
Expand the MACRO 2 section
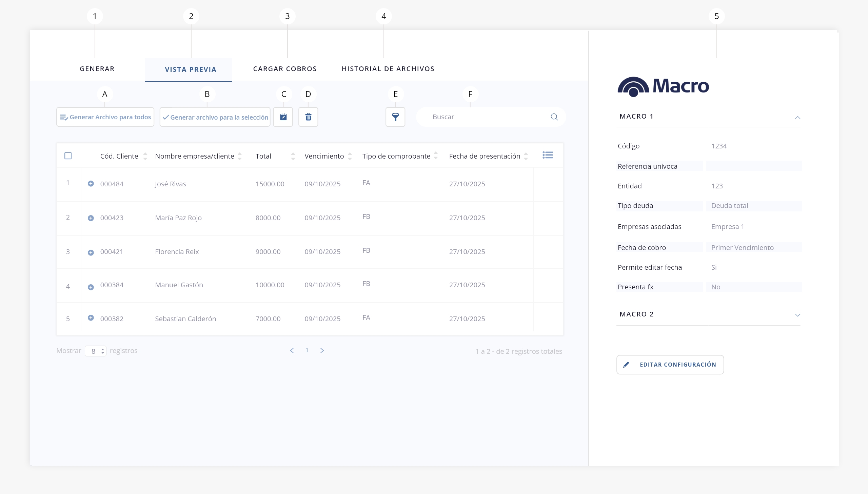pyautogui.click(x=797, y=315)
